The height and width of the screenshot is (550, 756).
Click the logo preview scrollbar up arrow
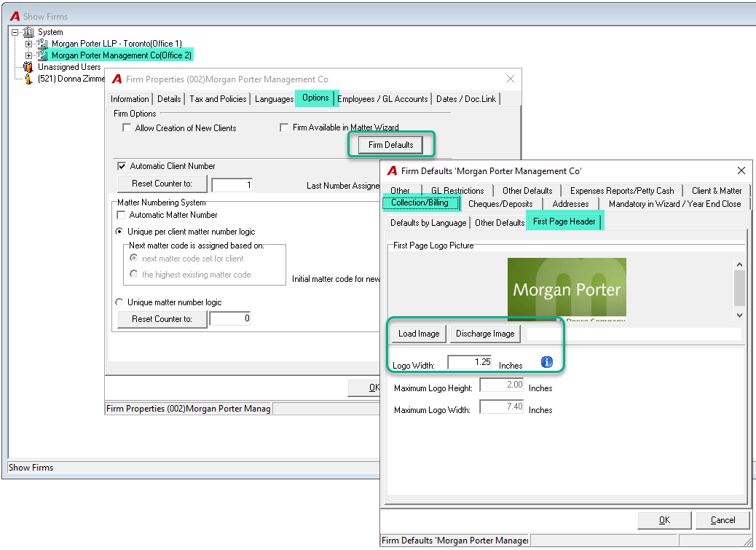[739, 264]
